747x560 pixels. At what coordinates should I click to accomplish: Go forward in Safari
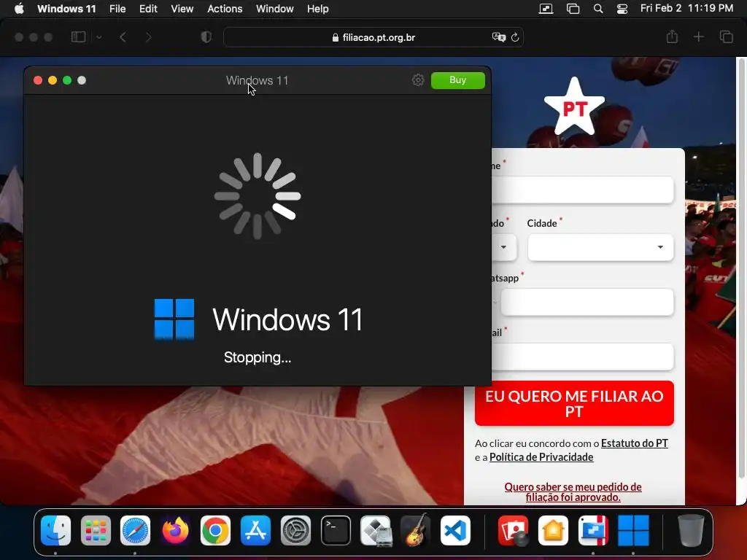click(148, 37)
